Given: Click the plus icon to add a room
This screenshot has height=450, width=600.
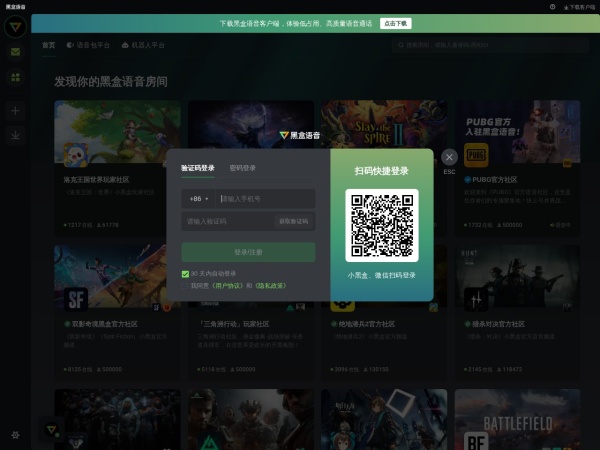Looking at the screenshot, I should tap(15, 111).
